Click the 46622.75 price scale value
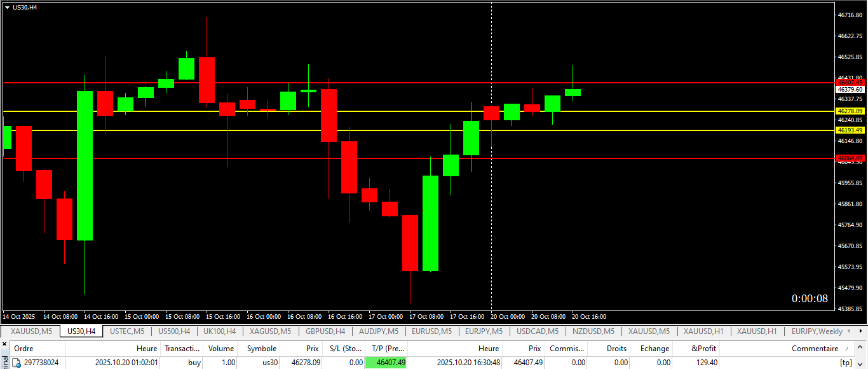Image resolution: width=868 pixels, height=369 pixels. [850, 36]
